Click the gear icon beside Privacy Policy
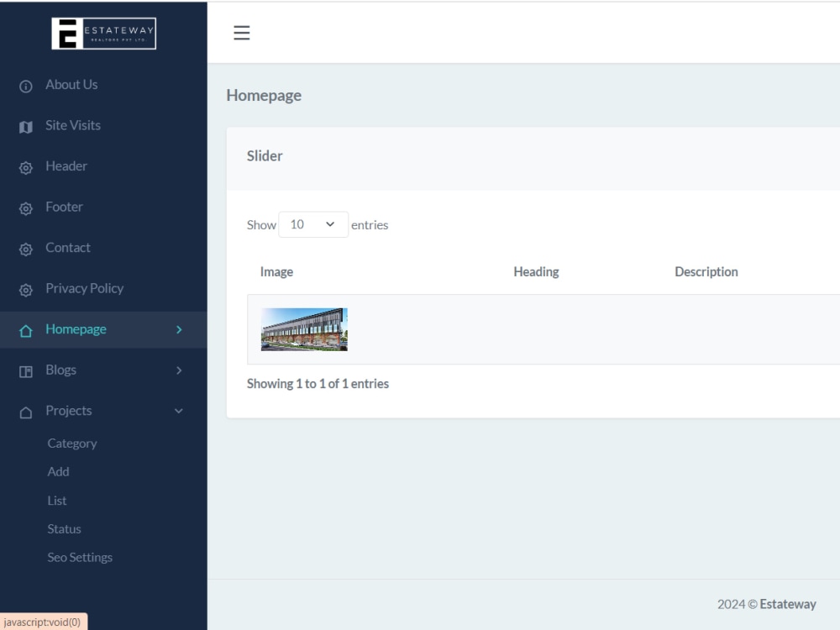 coord(26,290)
